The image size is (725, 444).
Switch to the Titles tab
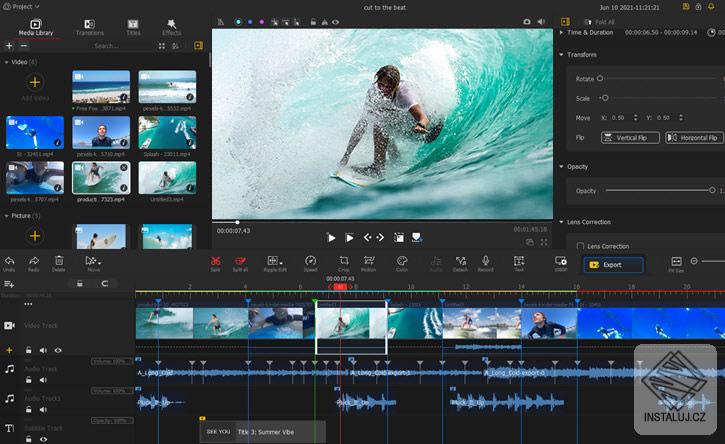click(133, 27)
